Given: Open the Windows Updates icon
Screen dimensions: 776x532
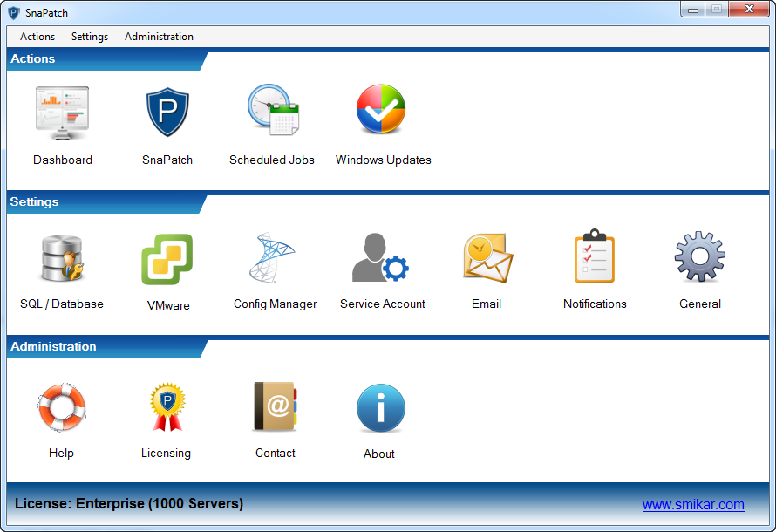Looking at the screenshot, I should pyautogui.click(x=381, y=109).
